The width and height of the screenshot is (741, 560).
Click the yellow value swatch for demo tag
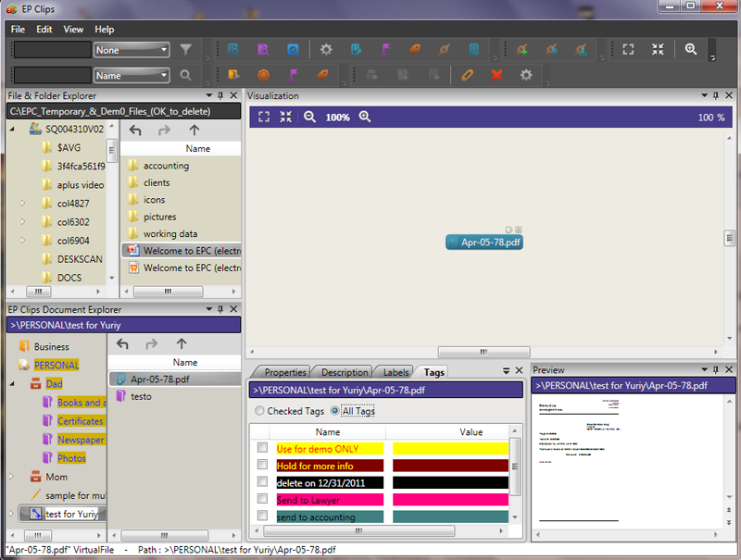(450, 448)
